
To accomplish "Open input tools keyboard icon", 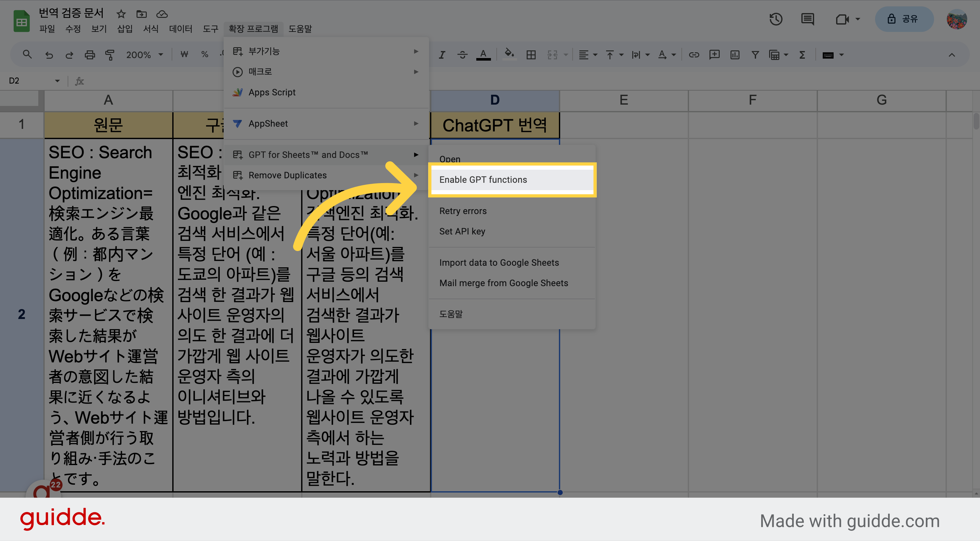I will click(x=828, y=55).
